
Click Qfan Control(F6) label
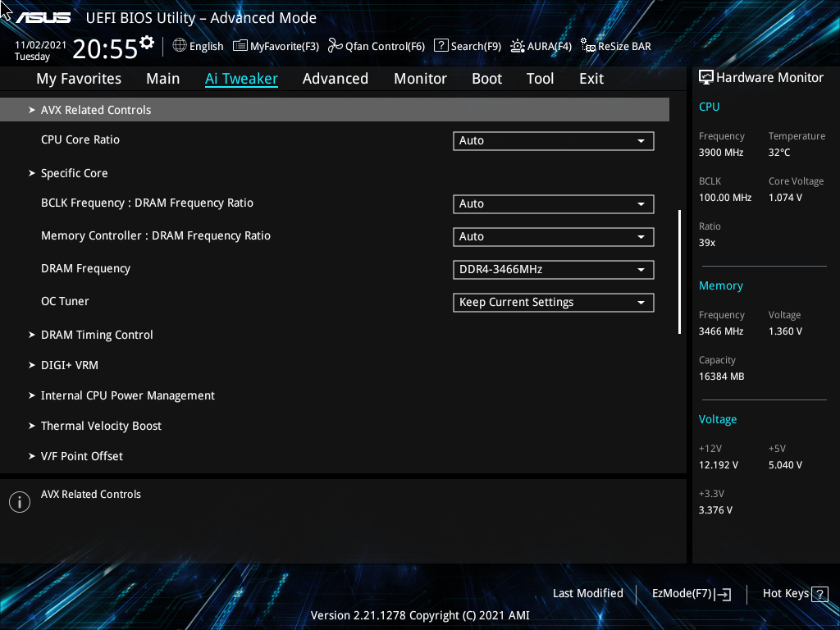[x=385, y=47]
